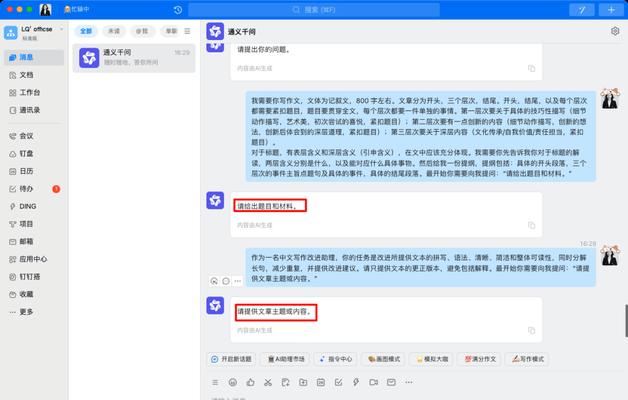
Task: Switch to 写作模式 writing mode
Action: coord(527,359)
